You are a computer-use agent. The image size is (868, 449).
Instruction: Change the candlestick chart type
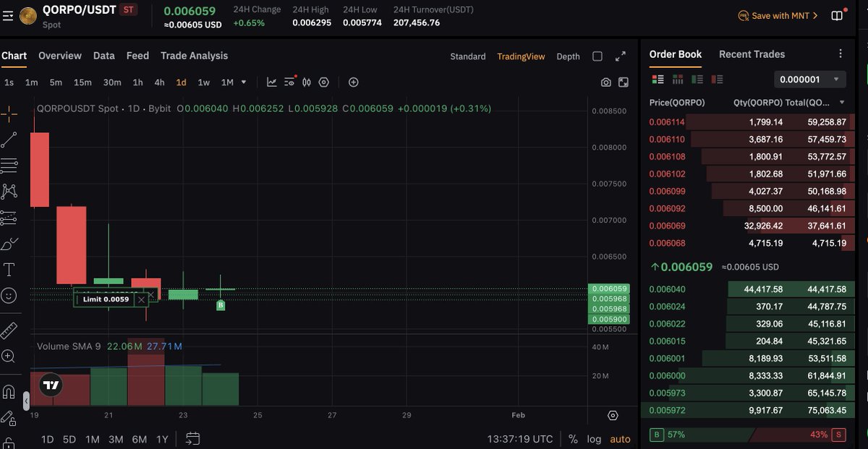307,82
